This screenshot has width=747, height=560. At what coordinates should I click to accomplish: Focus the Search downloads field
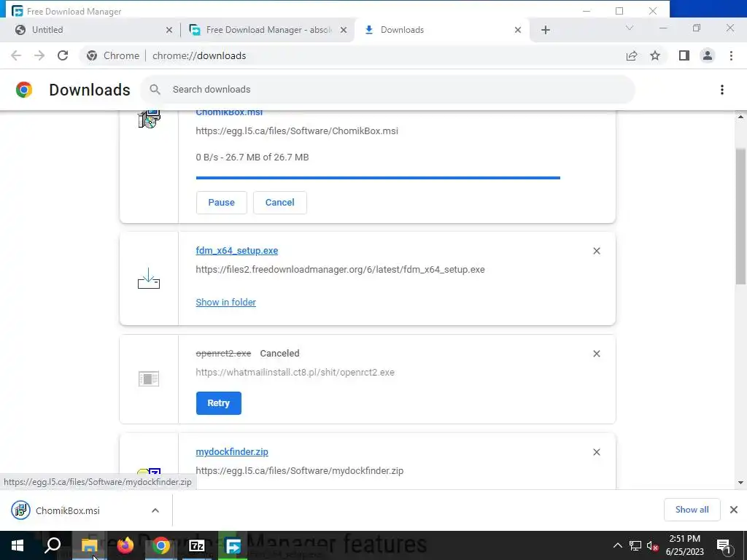388,90
